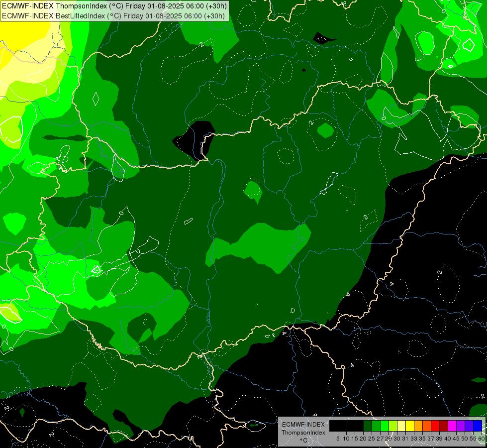
Task: Click the legend tick value 20
Action: pyautogui.click(x=363, y=439)
